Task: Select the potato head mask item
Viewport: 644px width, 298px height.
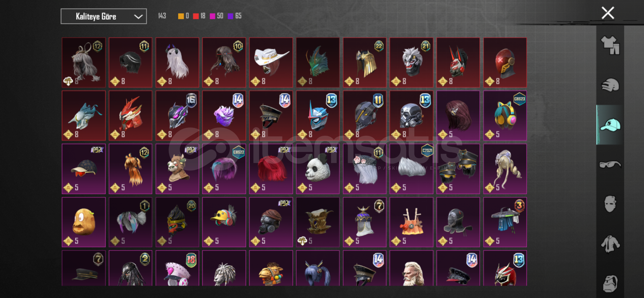Action: point(83,222)
